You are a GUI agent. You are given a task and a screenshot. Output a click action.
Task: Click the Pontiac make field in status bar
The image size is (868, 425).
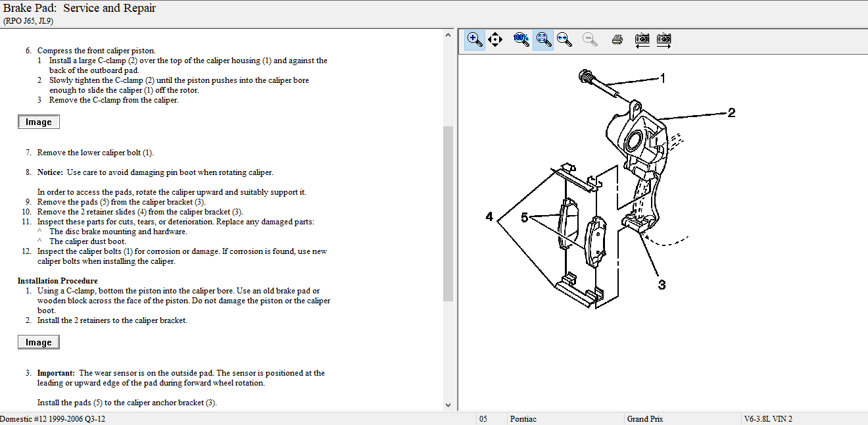pos(523,419)
